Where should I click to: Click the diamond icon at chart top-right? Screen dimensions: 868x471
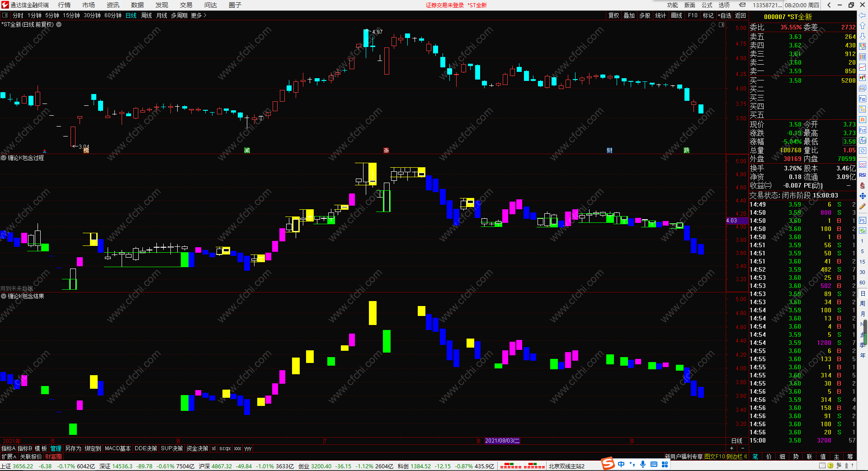click(713, 24)
